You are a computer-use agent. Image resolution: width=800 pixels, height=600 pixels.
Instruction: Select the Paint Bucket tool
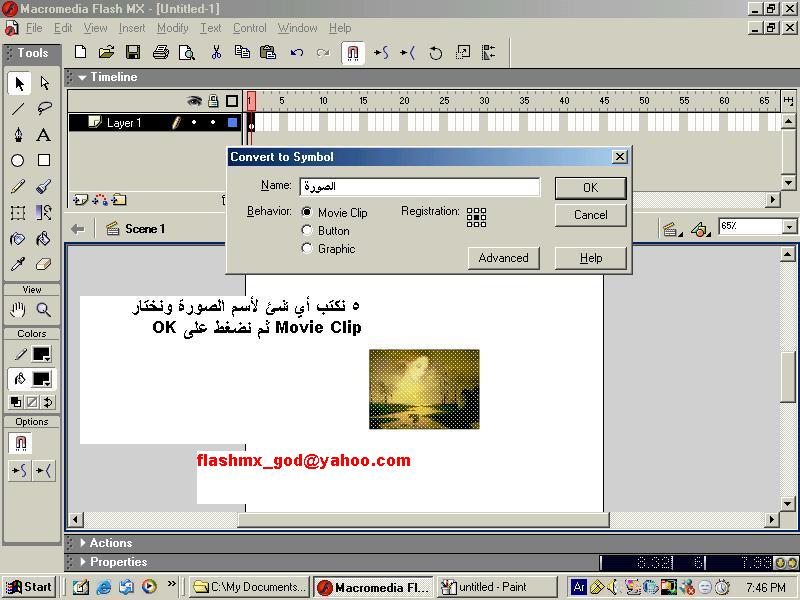tap(44, 238)
